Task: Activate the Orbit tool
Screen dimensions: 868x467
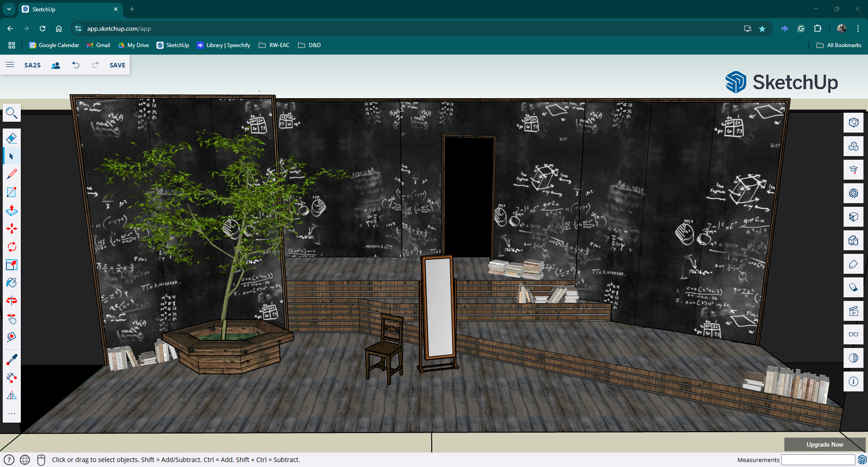Action: click(x=12, y=301)
